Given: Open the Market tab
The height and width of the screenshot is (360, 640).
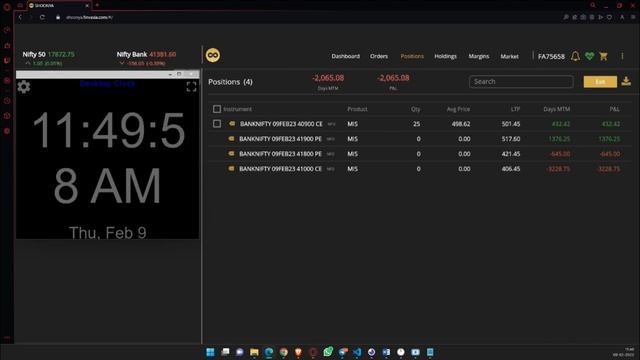Looking at the screenshot, I should point(509,56).
